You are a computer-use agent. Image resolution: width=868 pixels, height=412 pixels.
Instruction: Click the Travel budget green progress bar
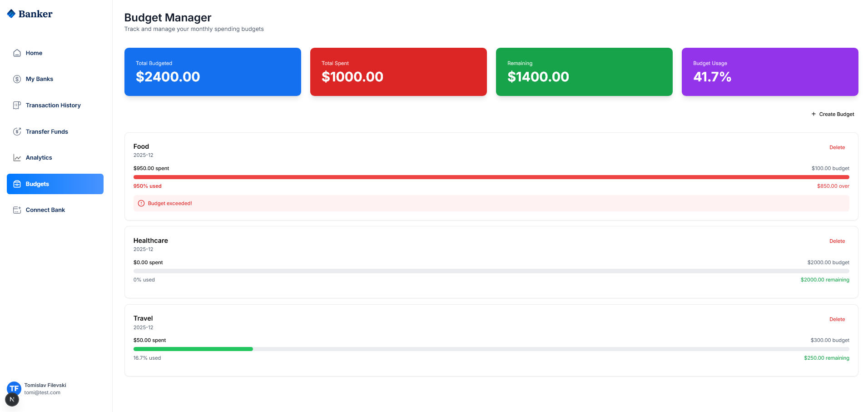[x=193, y=349]
